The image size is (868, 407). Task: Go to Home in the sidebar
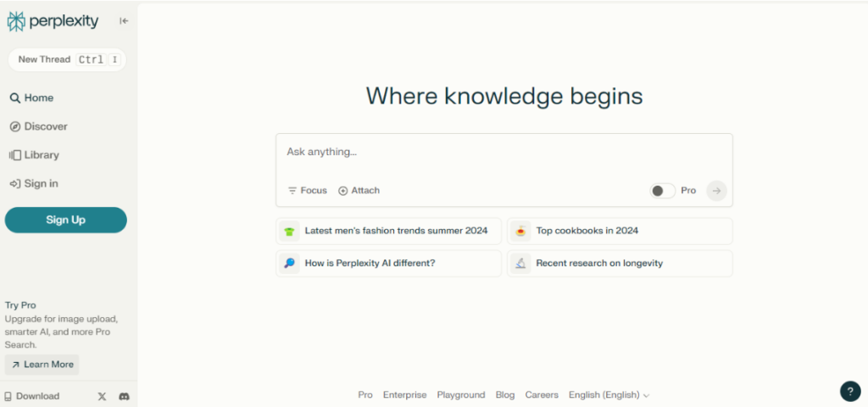[31, 98]
